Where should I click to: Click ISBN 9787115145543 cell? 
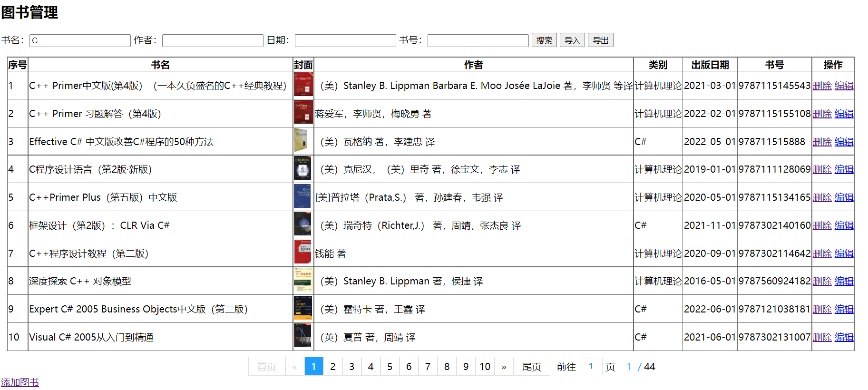(774, 86)
